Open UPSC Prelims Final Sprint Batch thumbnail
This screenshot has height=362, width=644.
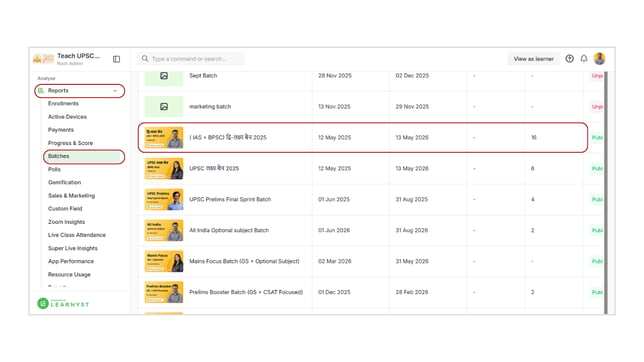(x=164, y=199)
